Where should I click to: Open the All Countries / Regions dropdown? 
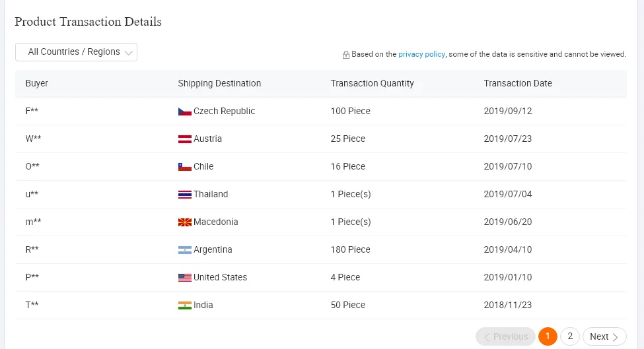pyautogui.click(x=76, y=52)
